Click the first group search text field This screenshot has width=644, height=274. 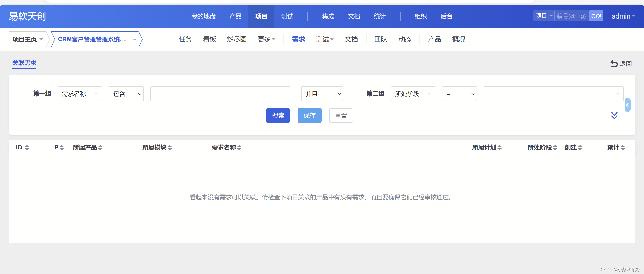(x=220, y=94)
